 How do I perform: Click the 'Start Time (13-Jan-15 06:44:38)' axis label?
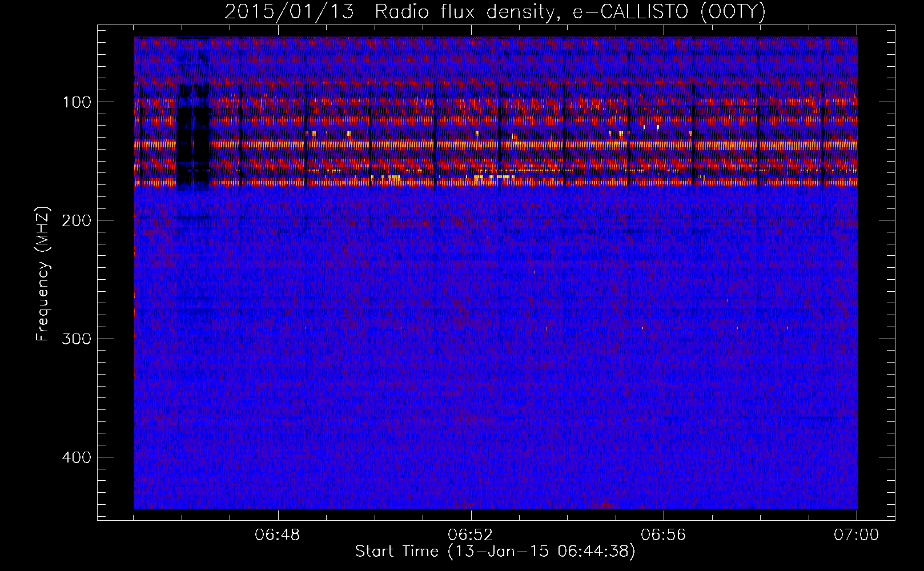495,552
